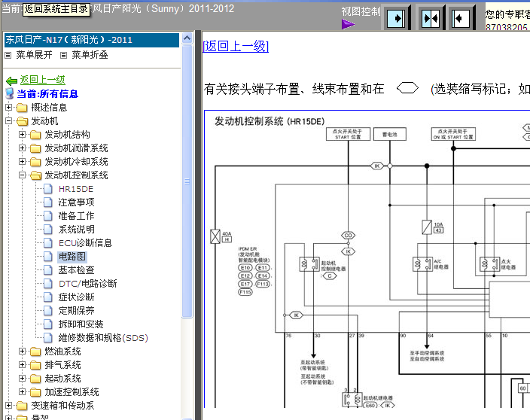530x420 pixels.
Task: Click the sidebar vertical scrollbar thumb
Action: pos(187,181)
